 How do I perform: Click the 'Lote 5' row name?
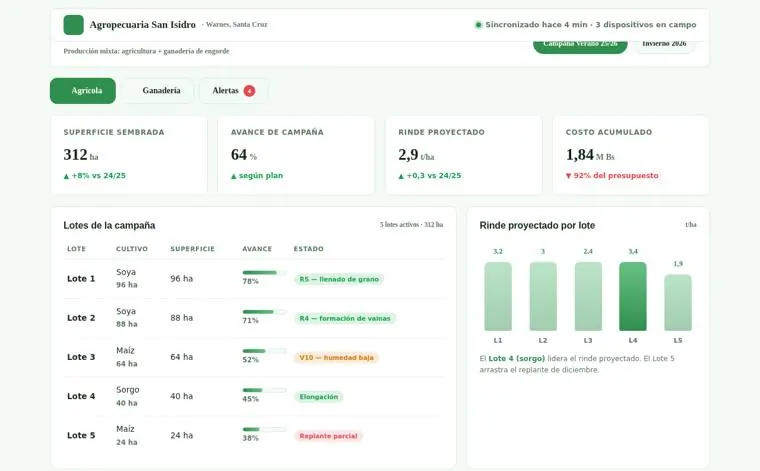(81, 436)
